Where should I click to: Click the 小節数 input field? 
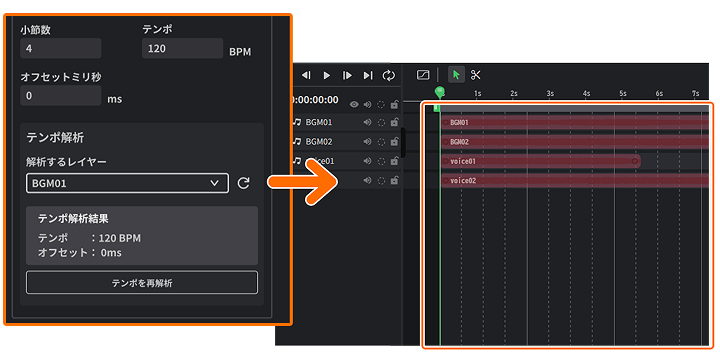tap(61, 48)
